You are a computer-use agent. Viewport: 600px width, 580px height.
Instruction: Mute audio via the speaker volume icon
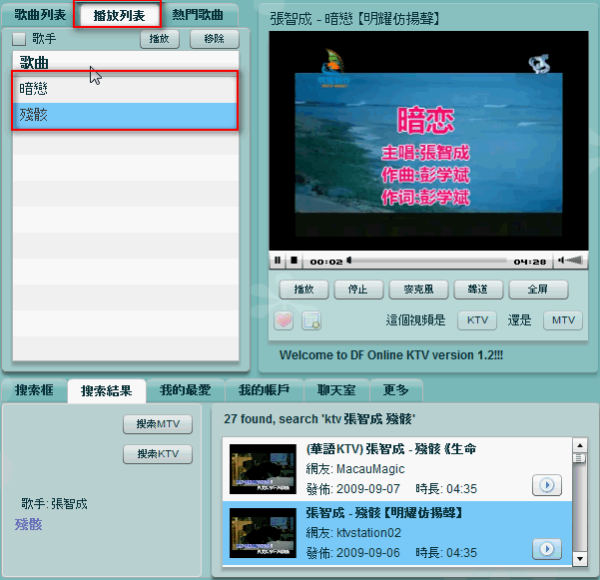pos(561,261)
